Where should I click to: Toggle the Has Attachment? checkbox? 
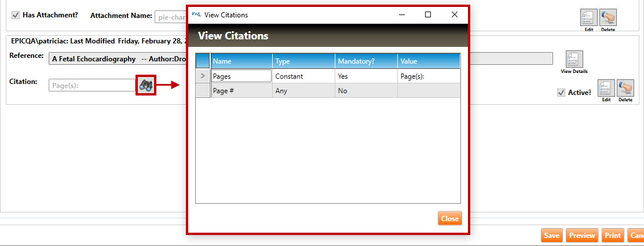pos(16,15)
